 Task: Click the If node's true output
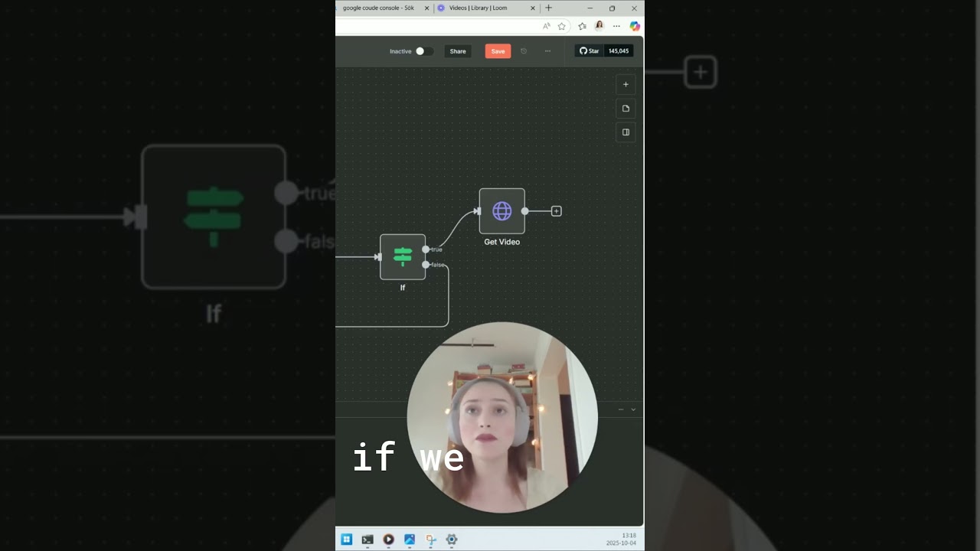(426, 249)
